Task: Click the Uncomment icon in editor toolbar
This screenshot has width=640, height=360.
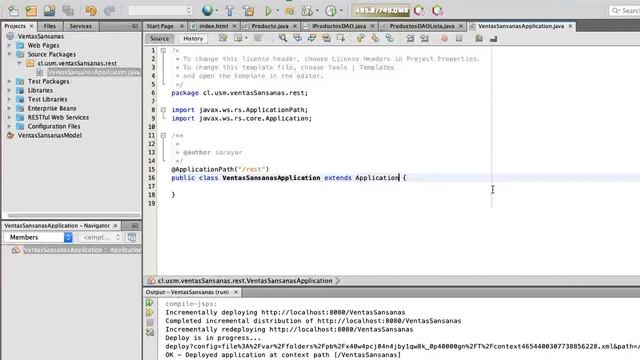Action: (x=493, y=38)
